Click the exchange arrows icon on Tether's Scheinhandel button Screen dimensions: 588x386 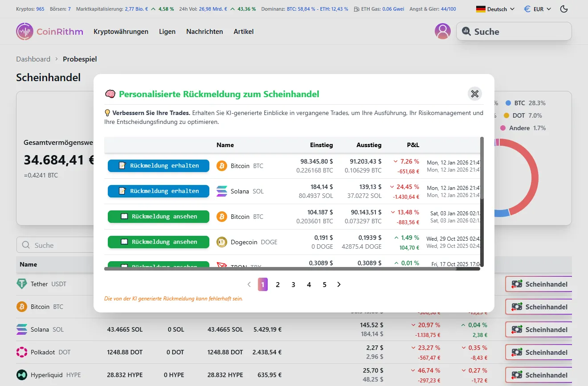[x=518, y=284]
